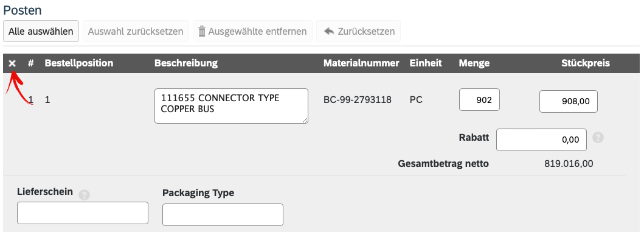Click the Menge field showing 902

pos(479,99)
